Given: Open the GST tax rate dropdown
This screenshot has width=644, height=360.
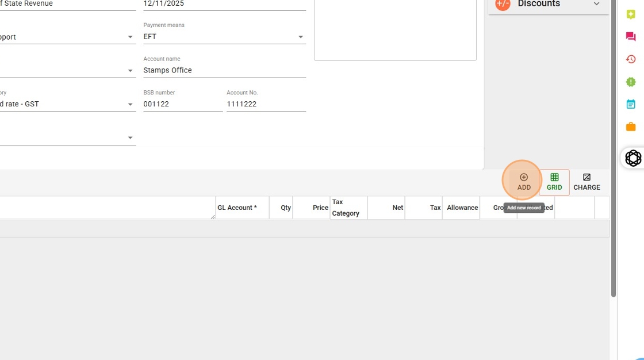Looking at the screenshot, I should point(130,105).
